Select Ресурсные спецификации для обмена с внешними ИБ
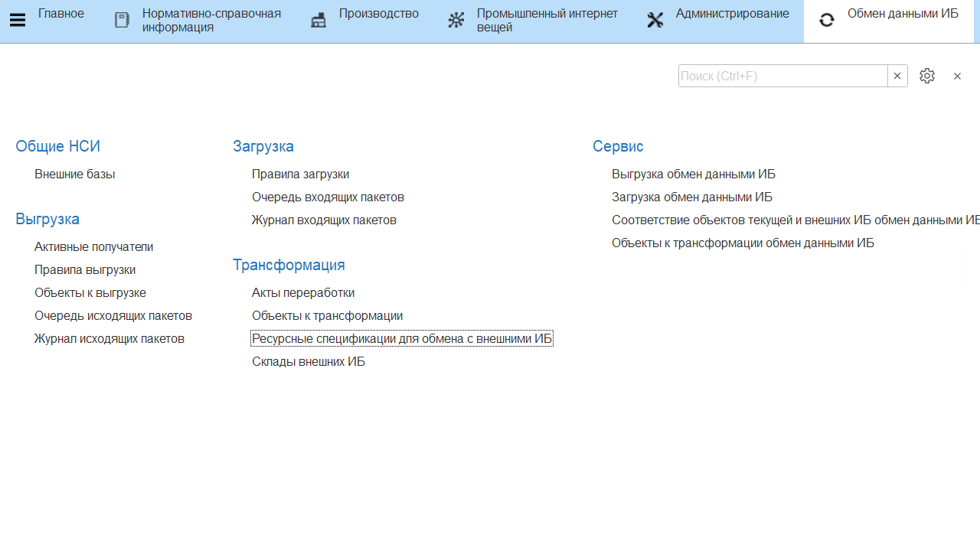980x551 pixels. click(402, 338)
